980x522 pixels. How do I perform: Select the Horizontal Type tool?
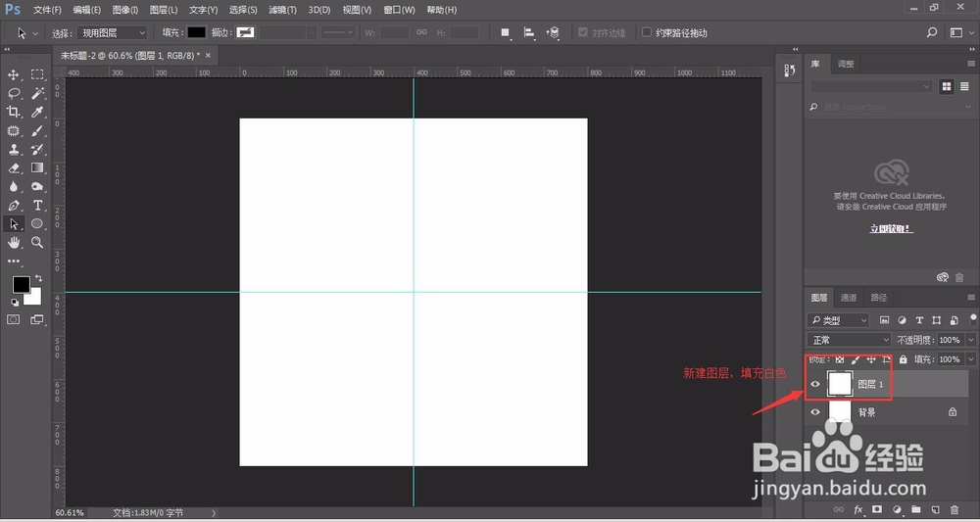tap(37, 206)
